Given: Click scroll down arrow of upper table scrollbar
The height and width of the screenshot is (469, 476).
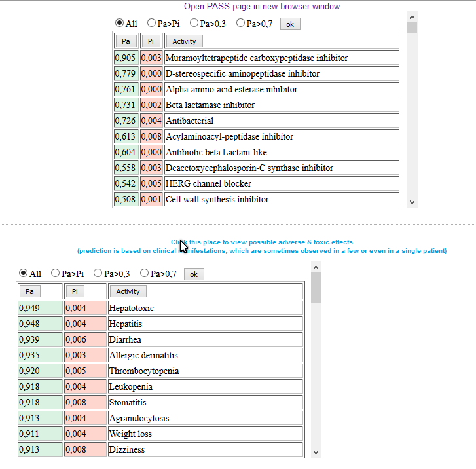Looking at the screenshot, I should pyautogui.click(x=412, y=202).
